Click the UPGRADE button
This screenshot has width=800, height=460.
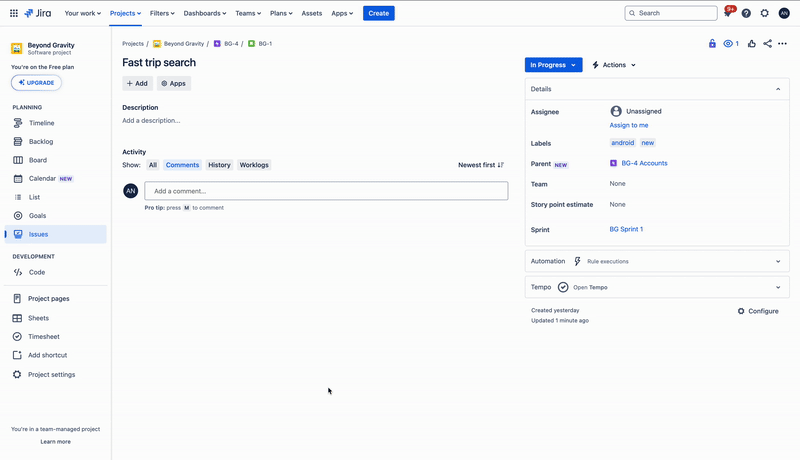point(36,83)
